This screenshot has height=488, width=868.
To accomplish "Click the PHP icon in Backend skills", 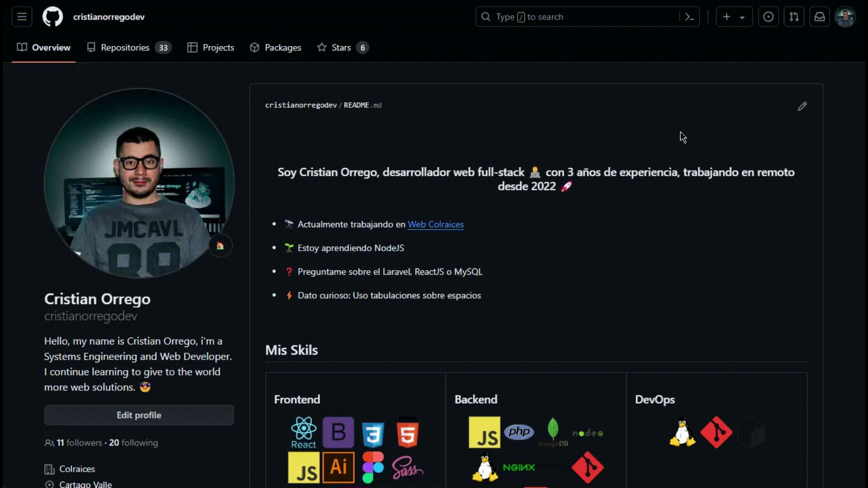I will 518,432.
